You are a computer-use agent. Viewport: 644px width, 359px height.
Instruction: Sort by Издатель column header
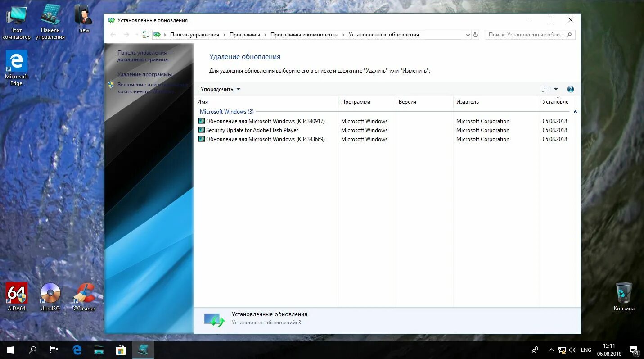coord(496,102)
